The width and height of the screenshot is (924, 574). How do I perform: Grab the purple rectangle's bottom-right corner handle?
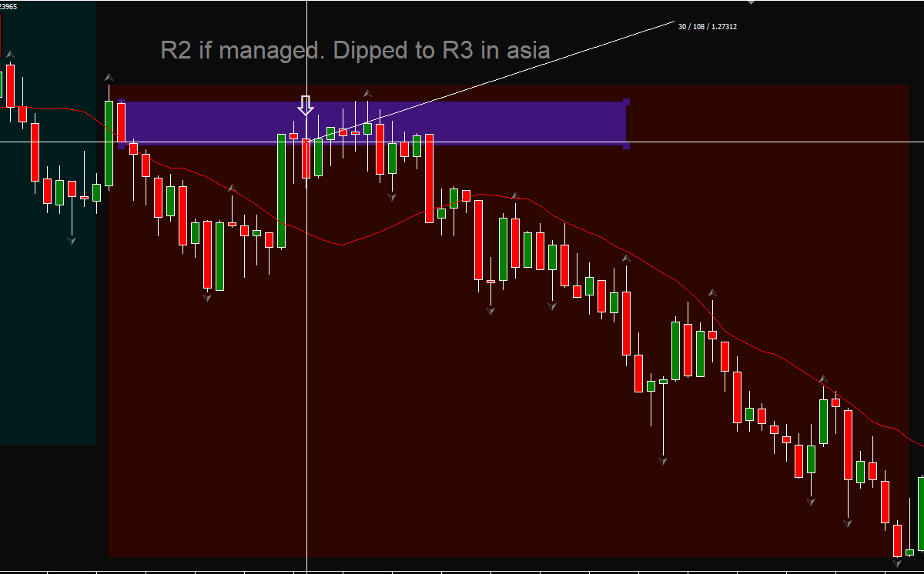[x=626, y=145]
